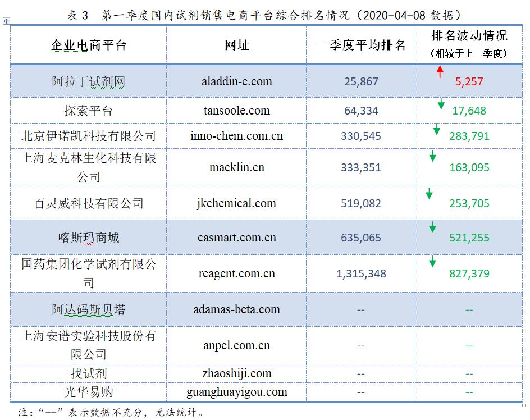This screenshot has width=530, height=420.
Task: Click the green down arrow beside 17,648
Action: click(x=441, y=103)
